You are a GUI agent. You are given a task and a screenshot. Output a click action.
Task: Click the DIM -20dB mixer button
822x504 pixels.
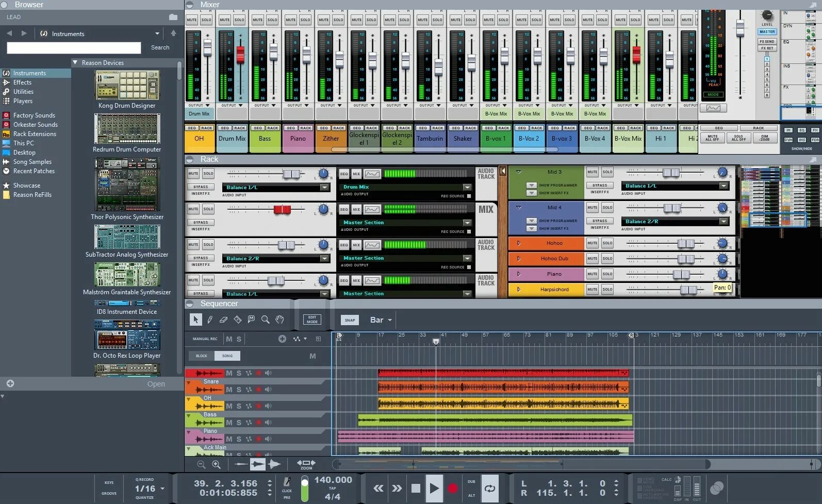(x=764, y=138)
